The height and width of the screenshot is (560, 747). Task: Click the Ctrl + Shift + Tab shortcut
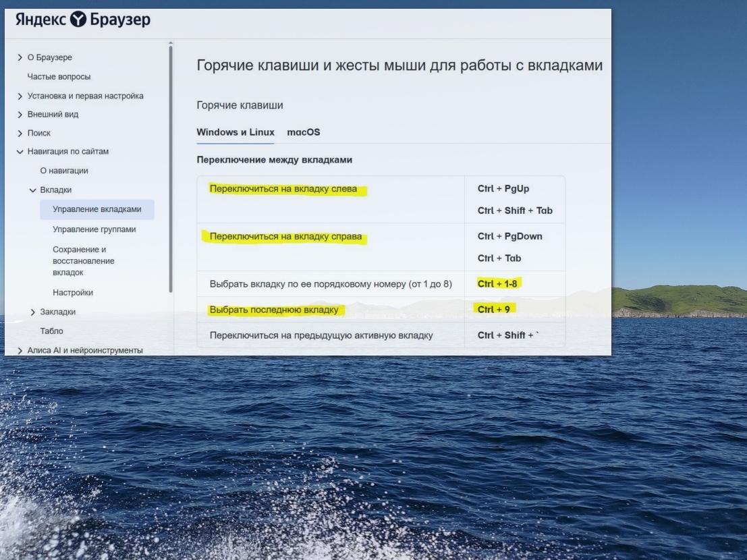(515, 211)
